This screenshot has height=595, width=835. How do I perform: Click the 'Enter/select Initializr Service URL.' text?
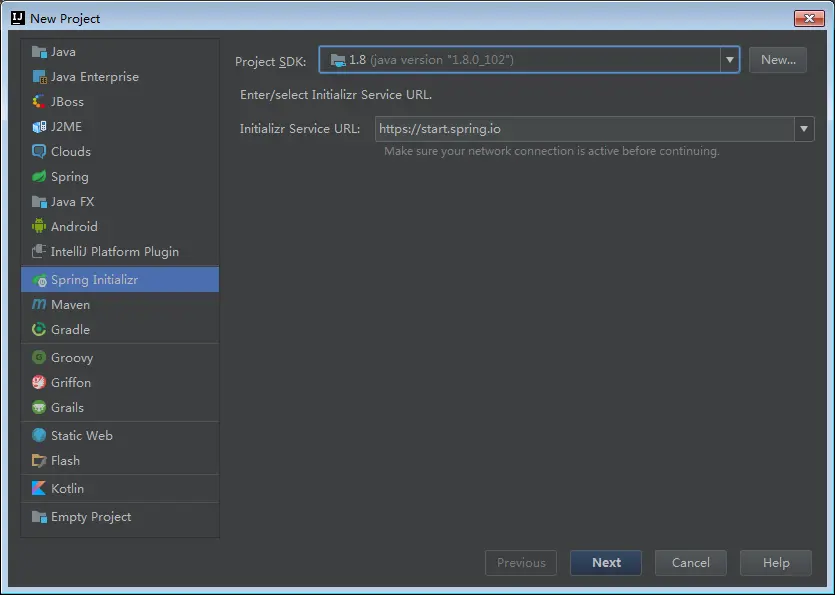pyautogui.click(x=335, y=95)
